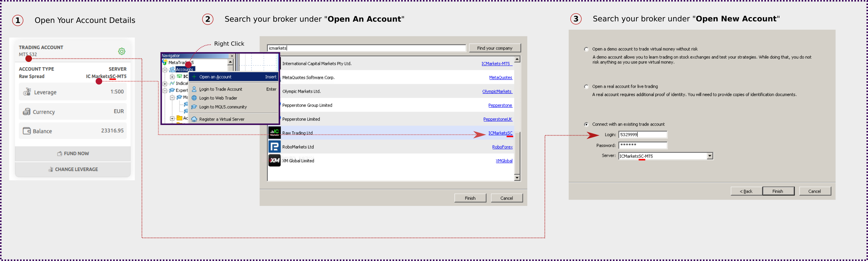This screenshot has height=261, width=868.
Task: Click the green plus icon beside Open an Account
Action: click(194, 77)
